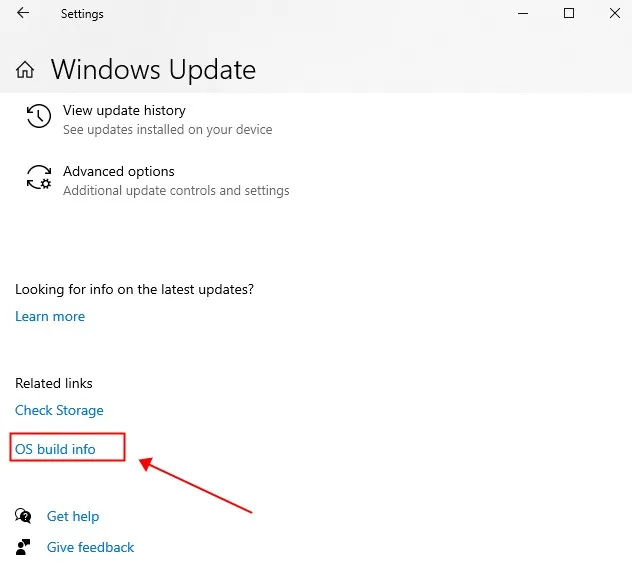The width and height of the screenshot is (632, 571).
Task: Click the 'Related links' section heading
Action: (54, 383)
